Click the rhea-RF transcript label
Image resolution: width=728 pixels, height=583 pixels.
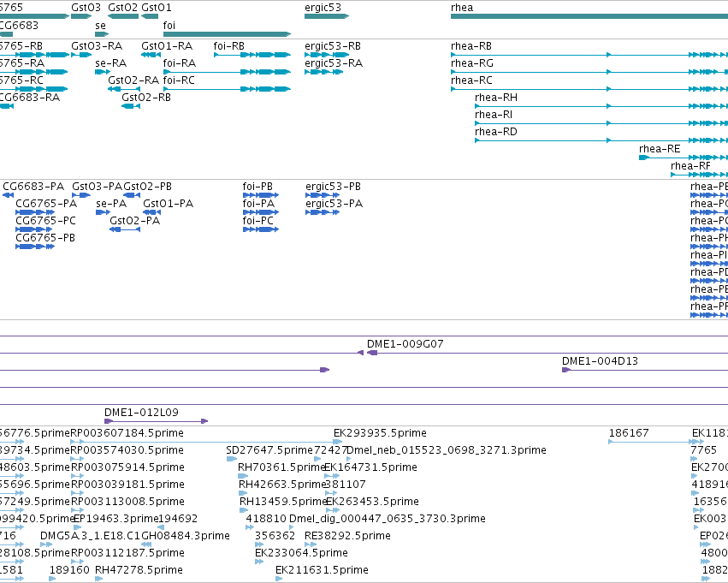click(691, 166)
